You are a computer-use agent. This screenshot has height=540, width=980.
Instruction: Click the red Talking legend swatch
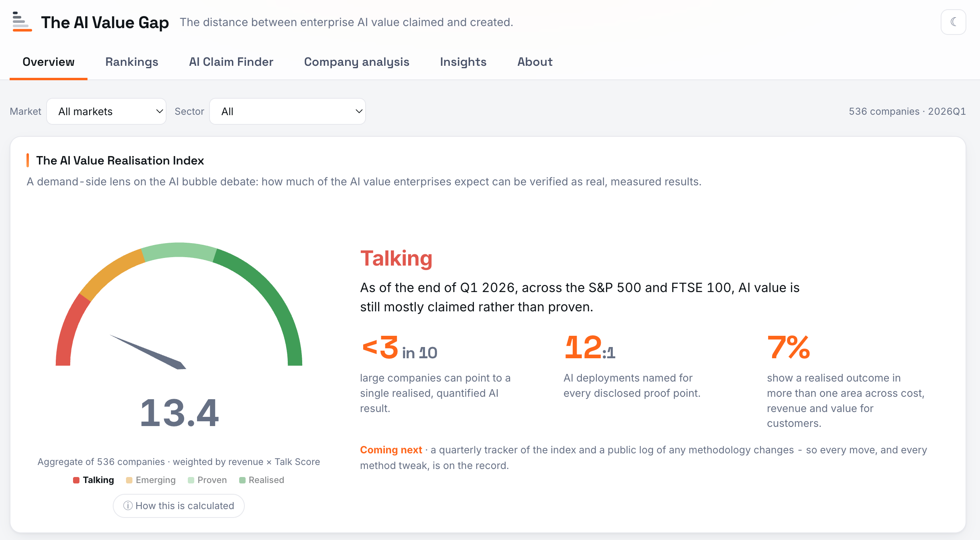[x=76, y=480]
